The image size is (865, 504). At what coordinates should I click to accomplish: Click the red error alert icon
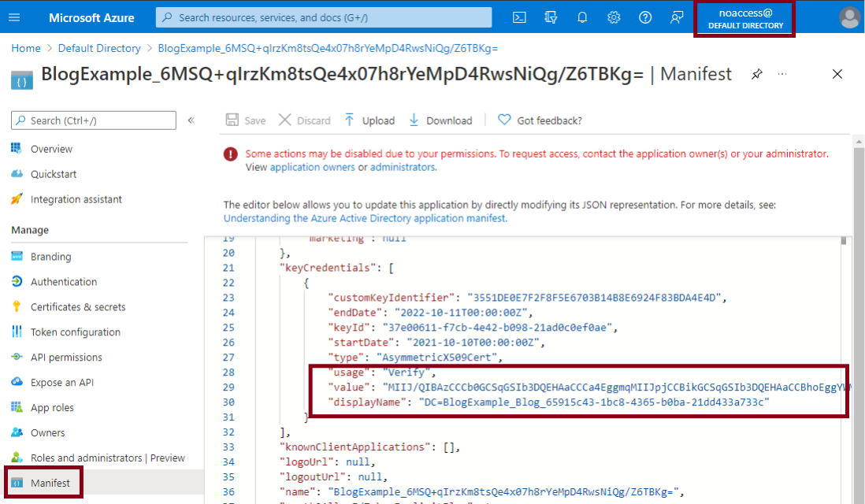pyautogui.click(x=231, y=154)
